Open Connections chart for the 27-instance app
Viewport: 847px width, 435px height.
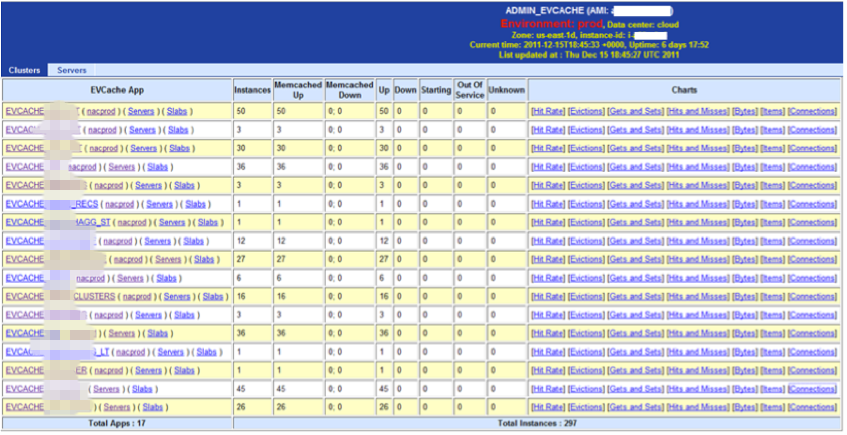pyautogui.click(x=812, y=259)
